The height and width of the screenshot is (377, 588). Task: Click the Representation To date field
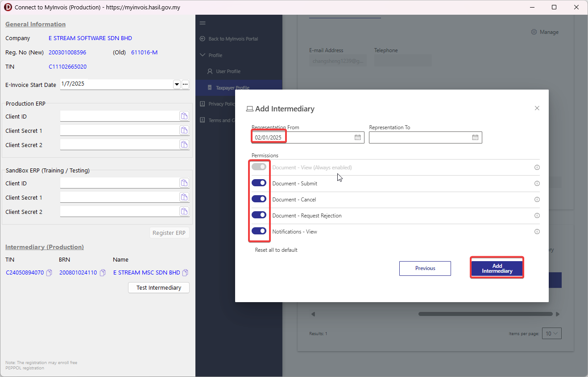coord(419,137)
